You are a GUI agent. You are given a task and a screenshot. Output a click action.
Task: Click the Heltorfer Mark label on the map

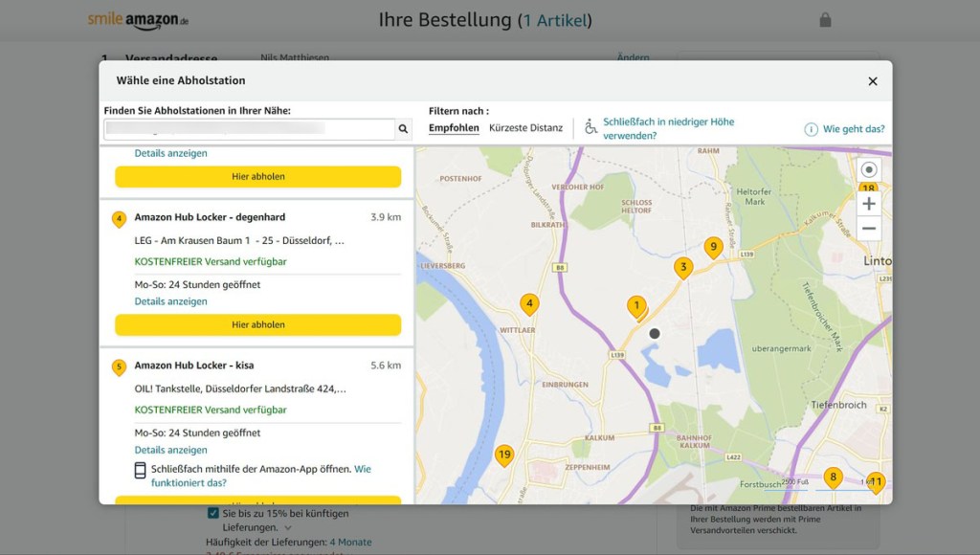click(754, 197)
